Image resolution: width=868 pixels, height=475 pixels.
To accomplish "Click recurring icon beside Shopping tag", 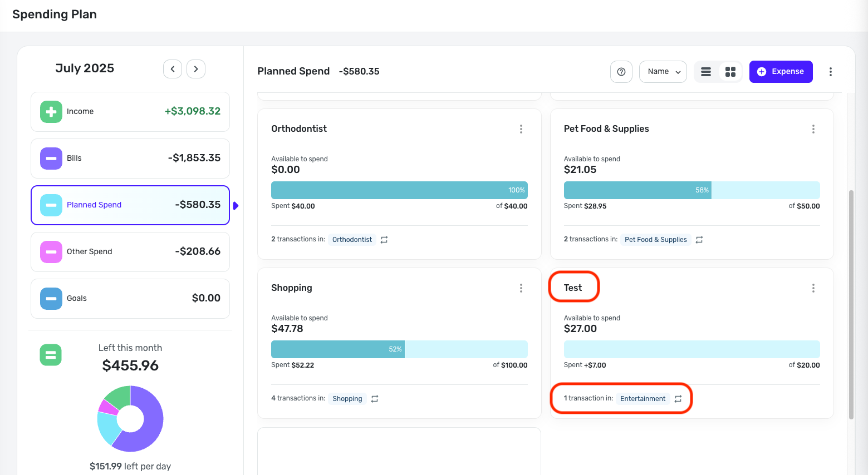I will [x=375, y=399].
